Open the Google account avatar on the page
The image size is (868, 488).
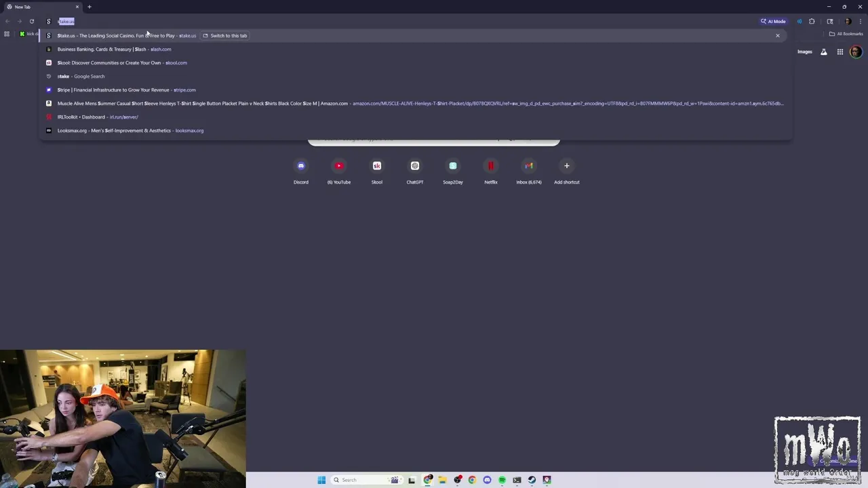pos(856,52)
